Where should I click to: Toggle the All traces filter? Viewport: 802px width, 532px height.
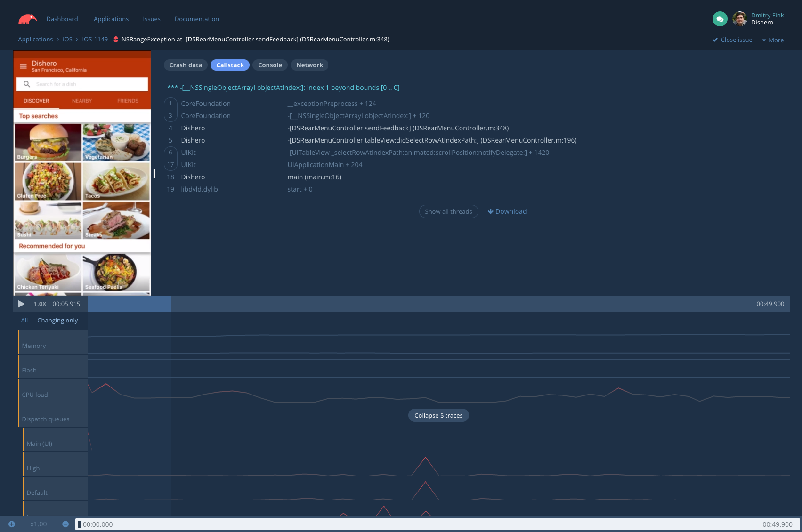click(24, 320)
